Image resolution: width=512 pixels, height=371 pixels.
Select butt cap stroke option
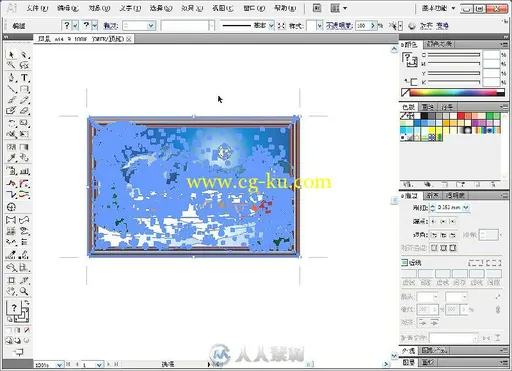coord(434,221)
